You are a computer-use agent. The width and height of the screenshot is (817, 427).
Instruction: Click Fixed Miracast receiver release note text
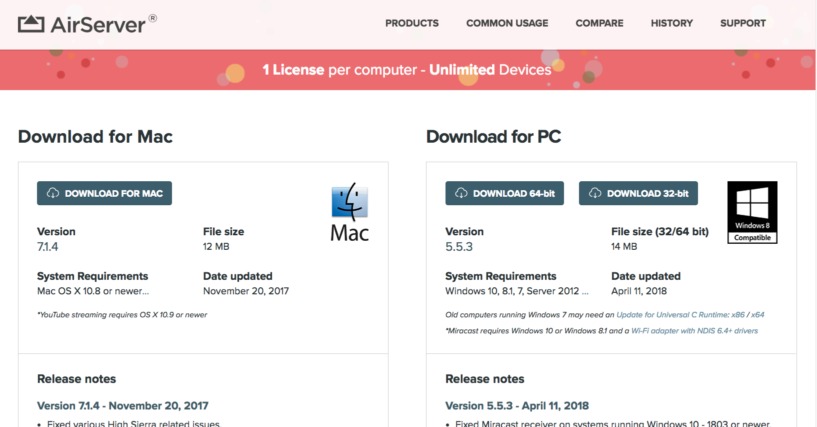tap(612, 423)
